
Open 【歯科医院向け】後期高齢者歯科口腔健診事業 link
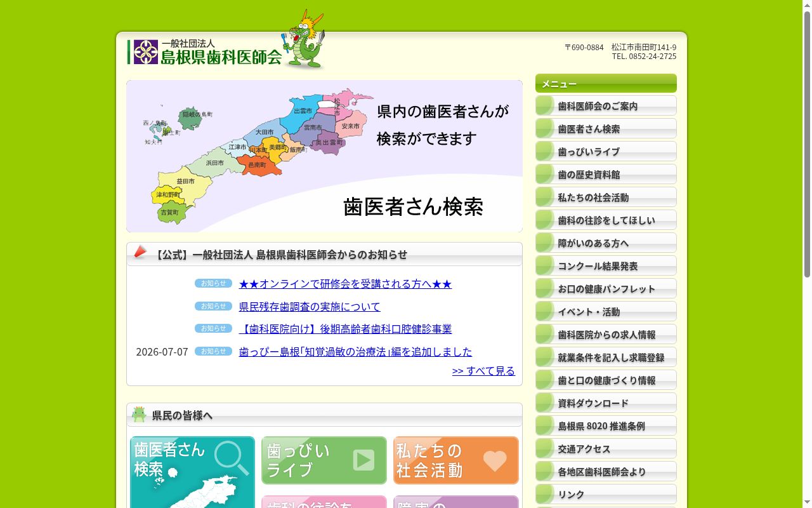[345, 329]
